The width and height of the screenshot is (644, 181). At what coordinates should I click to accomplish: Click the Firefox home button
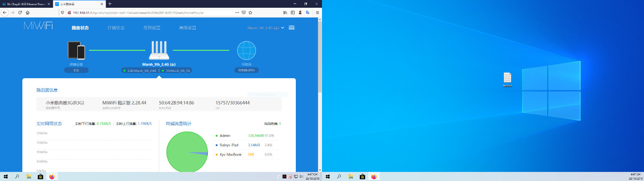27,12
